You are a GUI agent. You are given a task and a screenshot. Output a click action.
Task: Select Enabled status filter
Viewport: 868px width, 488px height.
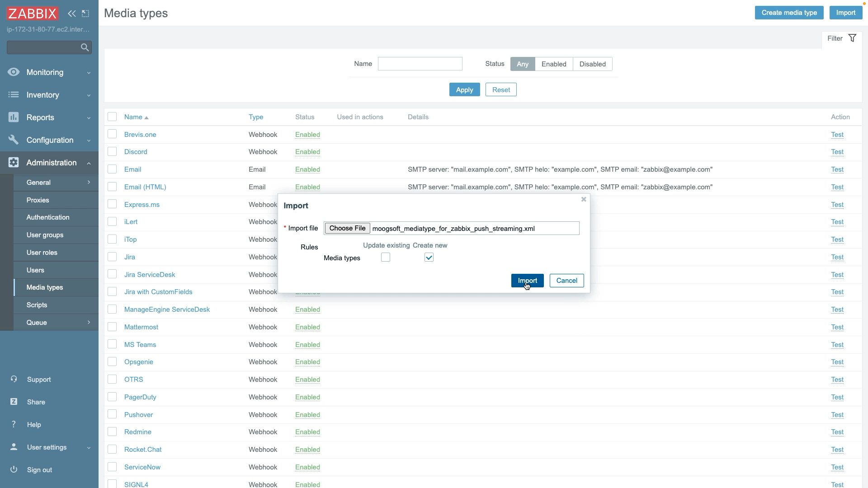(554, 64)
